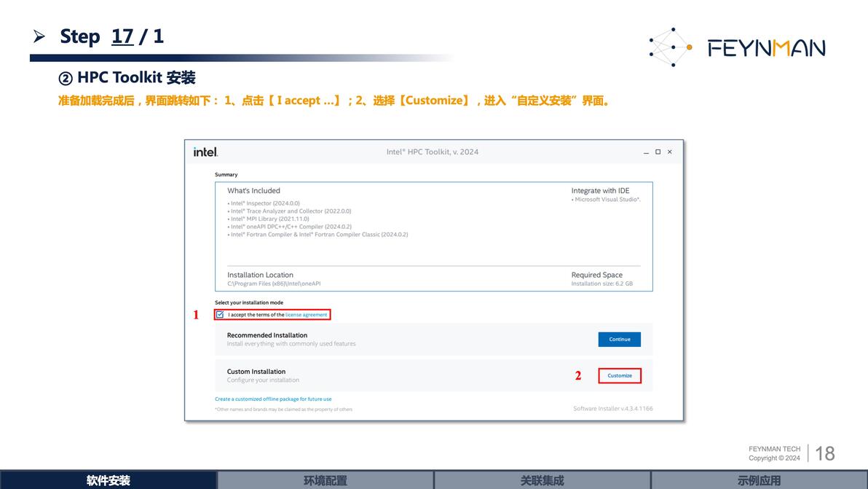Click the slide page number 18
Image resolution: width=868 pixels, height=489 pixels.
point(825,453)
